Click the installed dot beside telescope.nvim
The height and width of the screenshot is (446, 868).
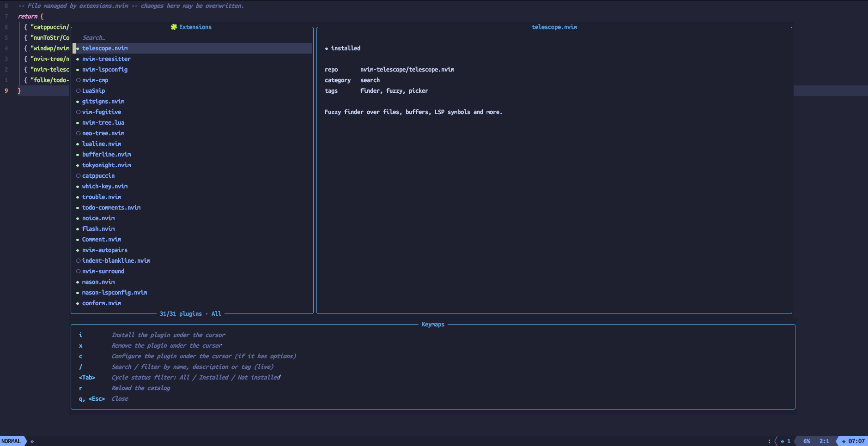pos(78,48)
